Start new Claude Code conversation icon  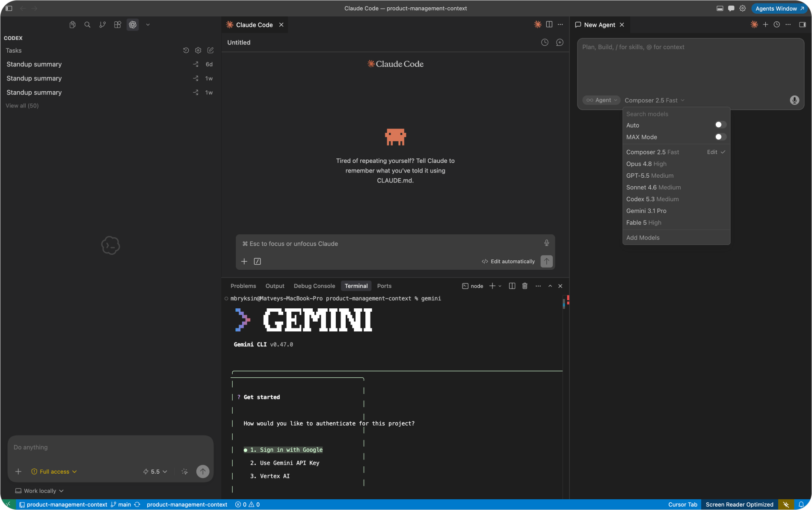point(560,42)
